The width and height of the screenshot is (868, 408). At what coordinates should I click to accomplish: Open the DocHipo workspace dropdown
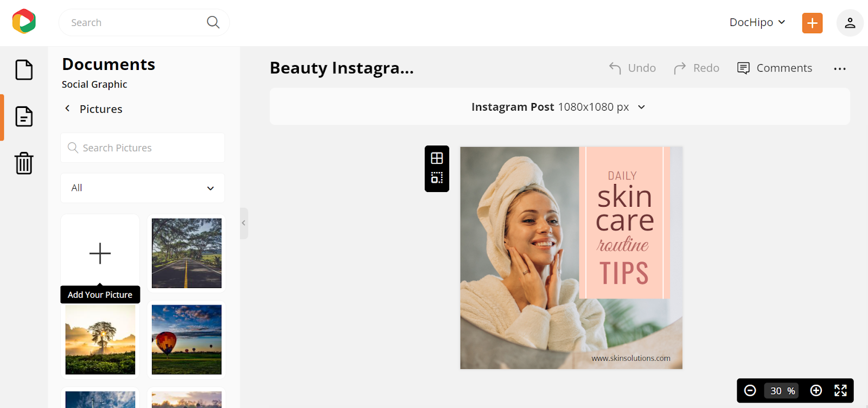click(x=757, y=22)
